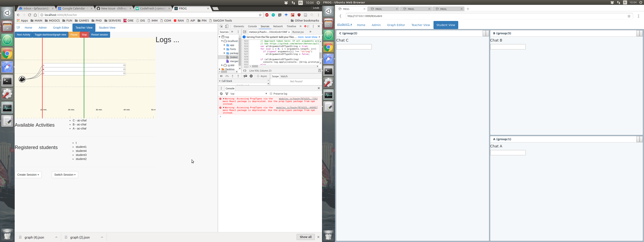Open the terminal from the Ubuntu dock
The height and width of the screenshot is (242, 644).
click(x=7, y=80)
